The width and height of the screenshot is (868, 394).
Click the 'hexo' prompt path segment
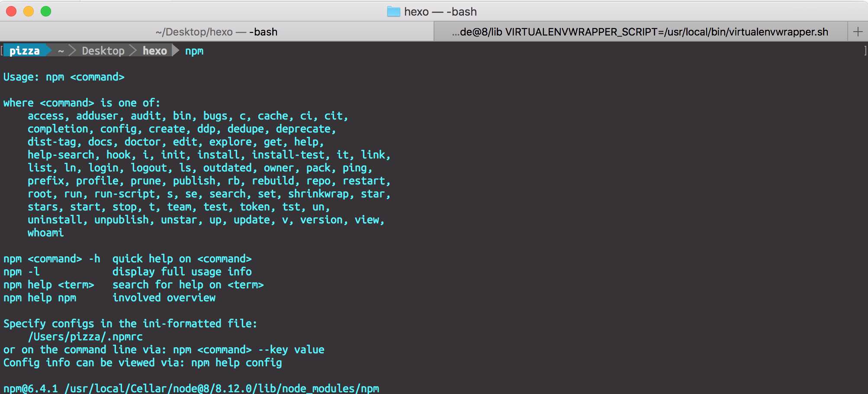pyautogui.click(x=154, y=51)
